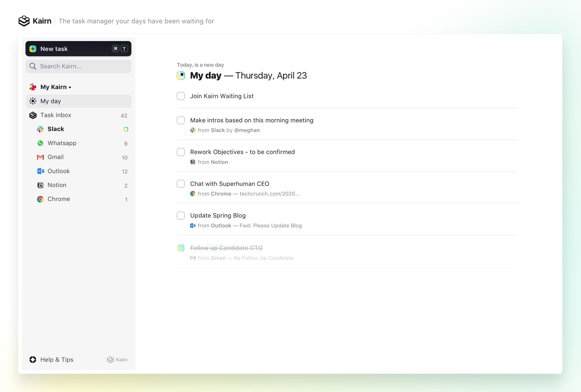581x392 pixels.
Task: Click the Whatsapp icon in sidebar
Action: point(40,143)
